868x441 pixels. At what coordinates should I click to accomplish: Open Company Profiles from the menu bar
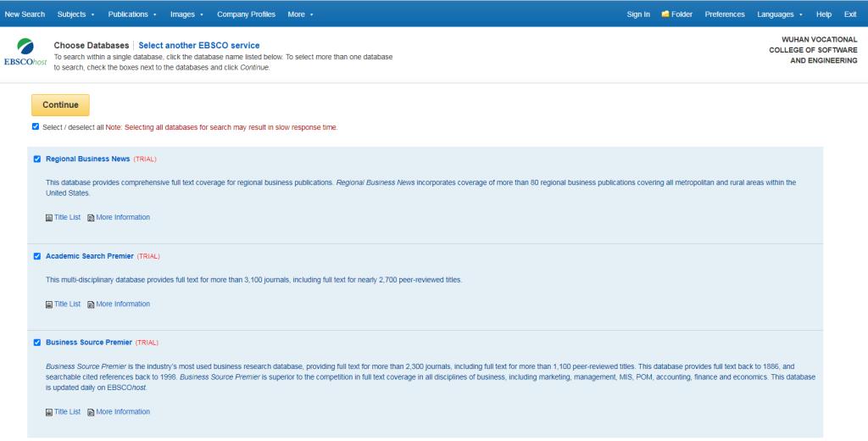tap(246, 14)
